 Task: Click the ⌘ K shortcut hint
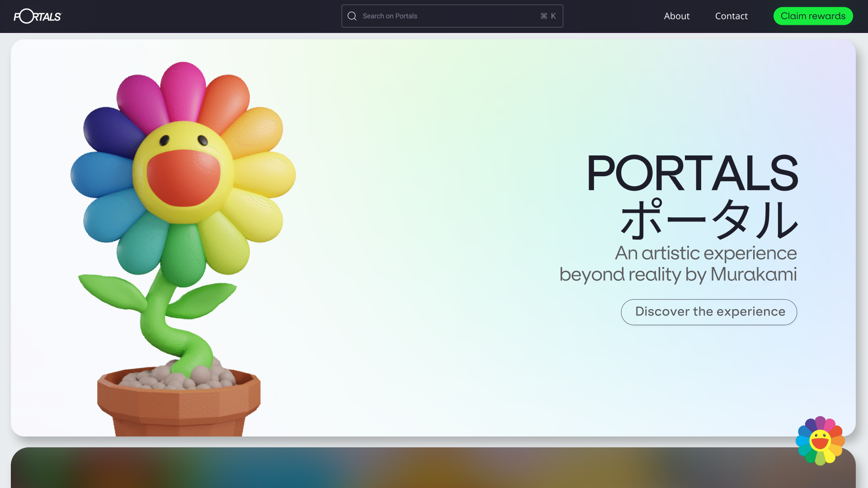pos(548,16)
